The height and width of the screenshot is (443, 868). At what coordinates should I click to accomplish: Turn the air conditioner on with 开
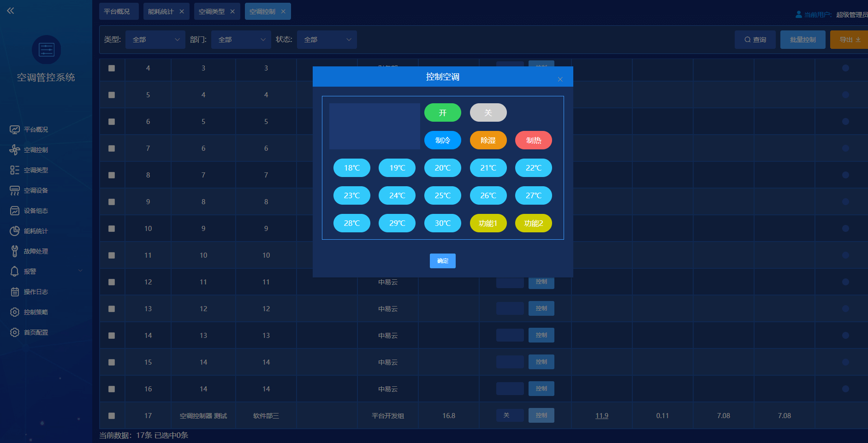click(443, 112)
